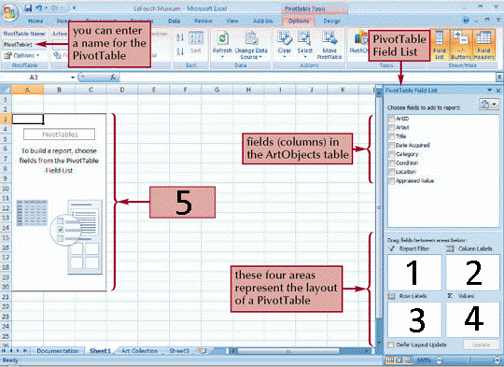
Task: Open the Excel Help icon
Action: [466, 21]
